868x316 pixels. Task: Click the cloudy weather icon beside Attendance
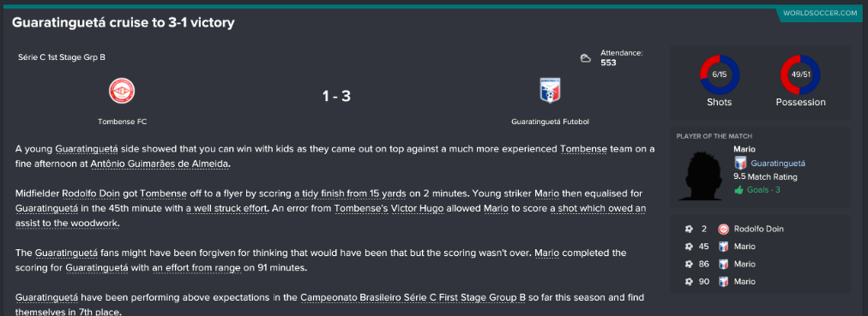585,58
